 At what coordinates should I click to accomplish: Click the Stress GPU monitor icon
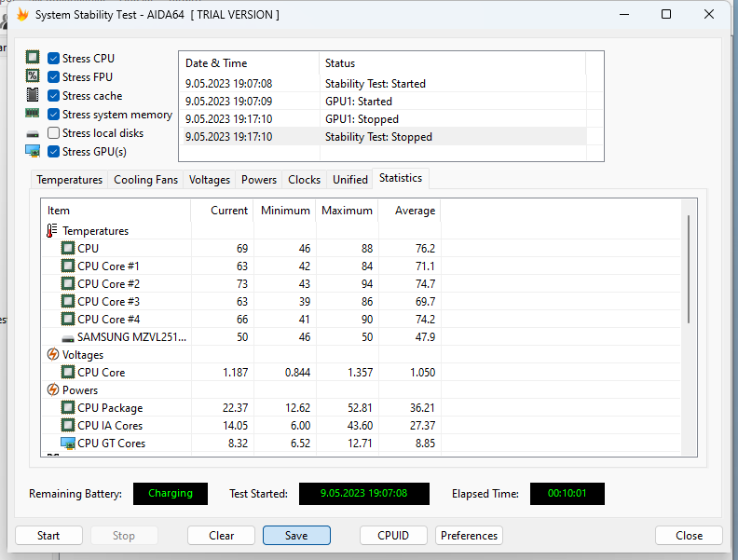pos(33,151)
